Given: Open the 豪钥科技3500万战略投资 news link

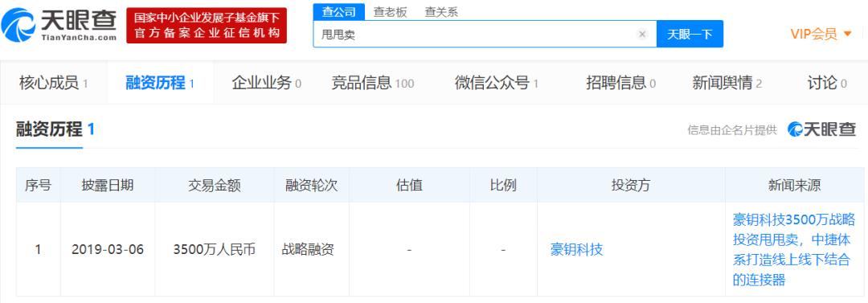Looking at the screenshot, I should click(x=794, y=249).
